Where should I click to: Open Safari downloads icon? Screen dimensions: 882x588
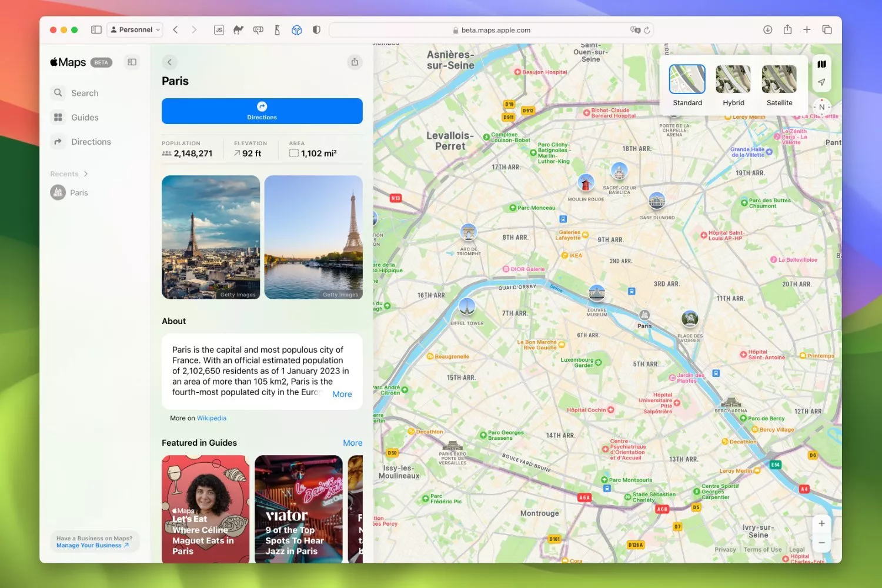coord(767,29)
